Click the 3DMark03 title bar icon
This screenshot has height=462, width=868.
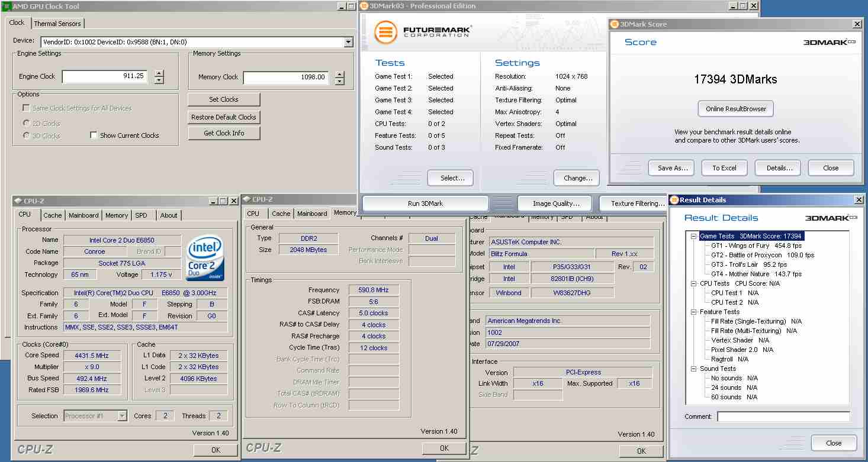pyautogui.click(x=364, y=6)
